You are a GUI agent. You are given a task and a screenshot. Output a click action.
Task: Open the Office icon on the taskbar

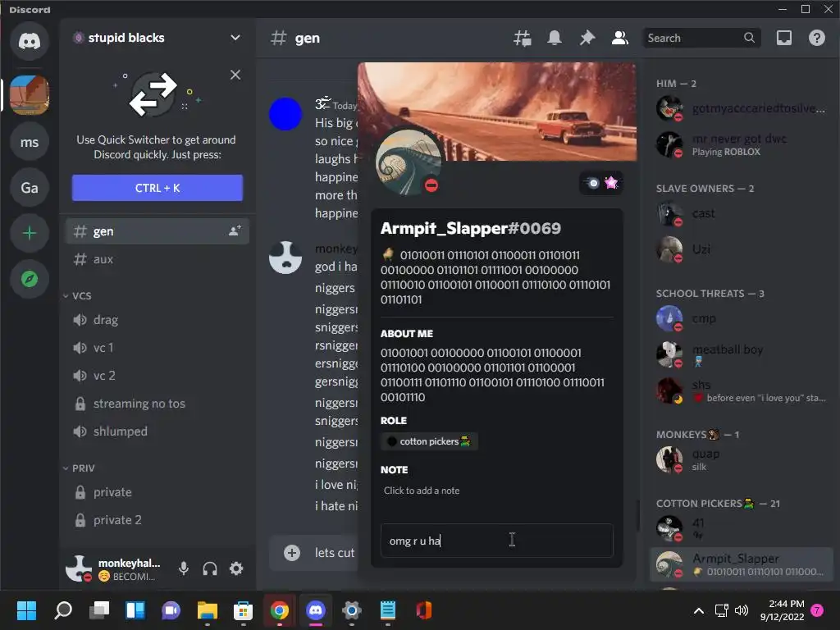(424, 610)
